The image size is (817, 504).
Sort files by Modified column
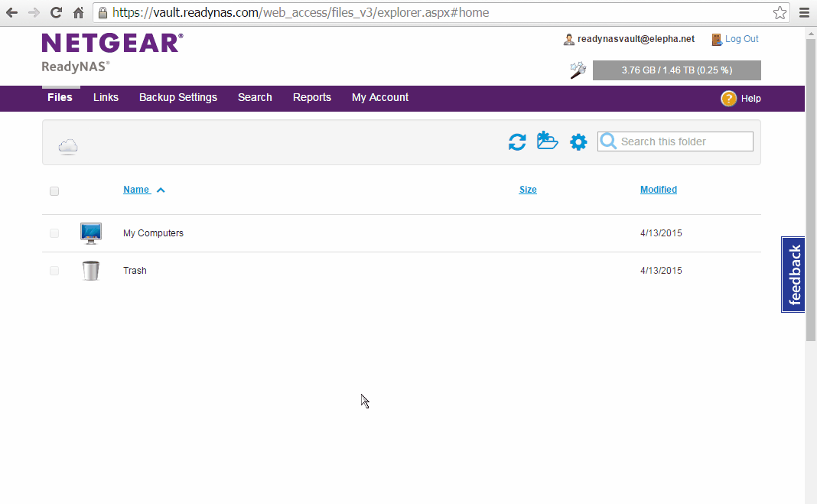point(658,190)
